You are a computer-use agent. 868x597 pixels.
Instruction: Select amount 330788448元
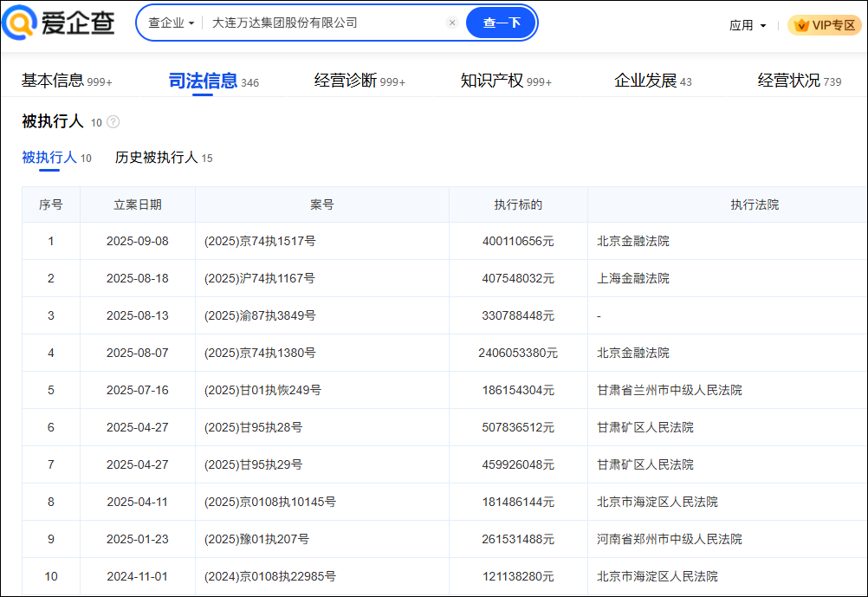[518, 315]
